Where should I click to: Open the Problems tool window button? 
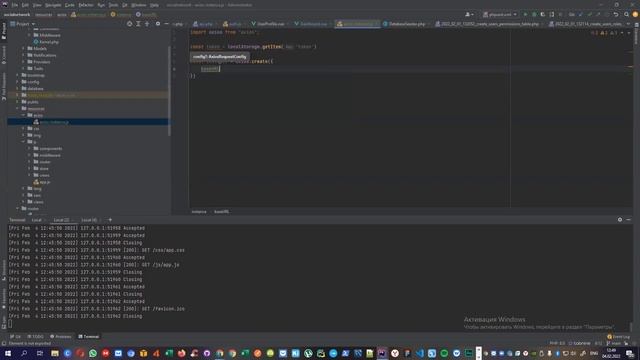[x=61, y=337]
